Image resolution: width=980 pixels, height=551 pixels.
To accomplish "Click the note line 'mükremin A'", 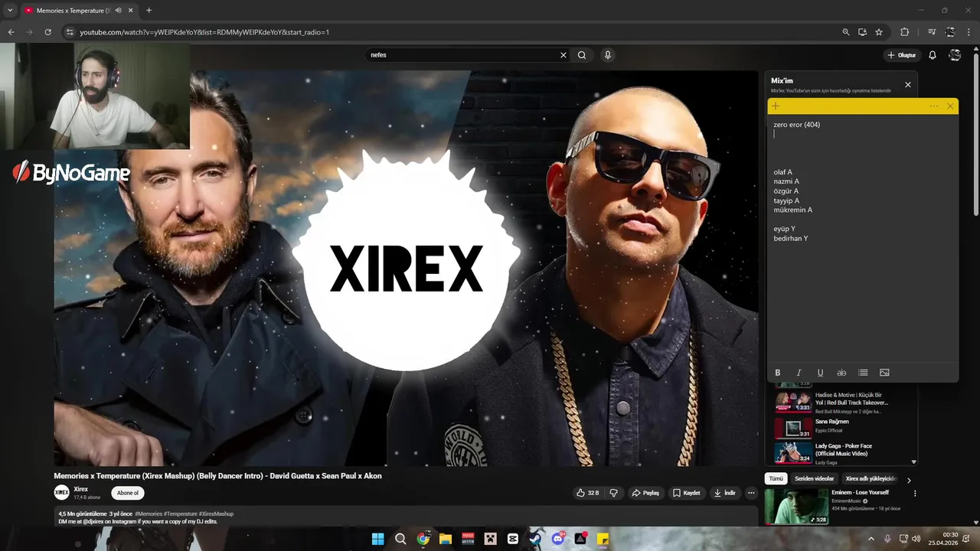I will (792, 210).
